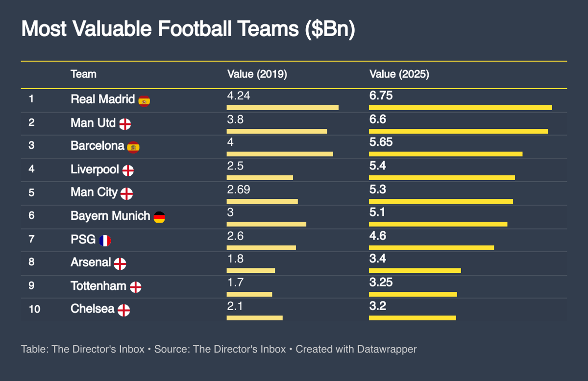Click the Created with Datawrapper credit
The height and width of the screenshot is (381, 588).
pos(356,349)
